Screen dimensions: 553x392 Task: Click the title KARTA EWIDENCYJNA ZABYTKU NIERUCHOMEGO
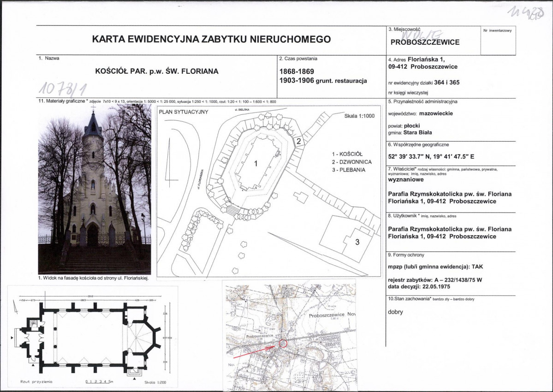(x=211, y=39)
